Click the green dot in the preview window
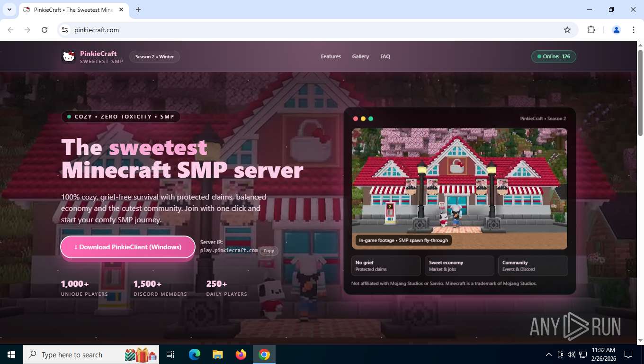The image size is (644, 364). coord(371,118)
